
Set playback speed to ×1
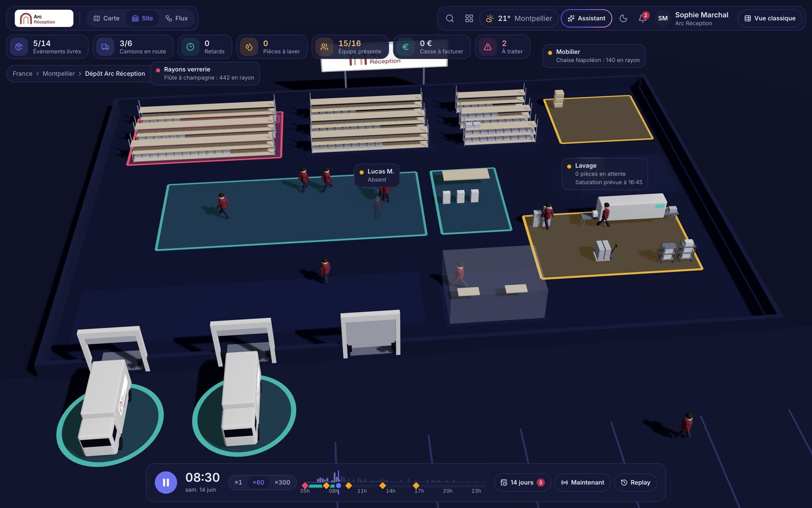click(238, 482)
